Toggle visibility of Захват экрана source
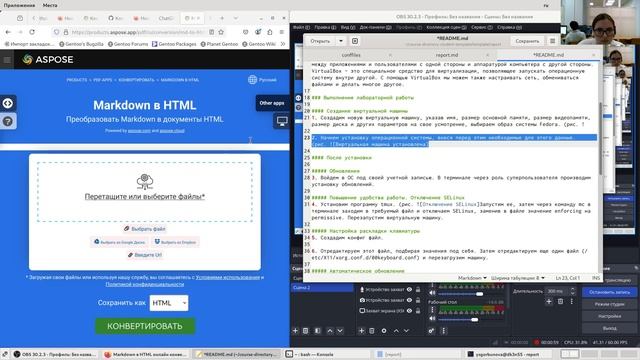This screenshot has width=640, height=360. [x=409, y=311]
